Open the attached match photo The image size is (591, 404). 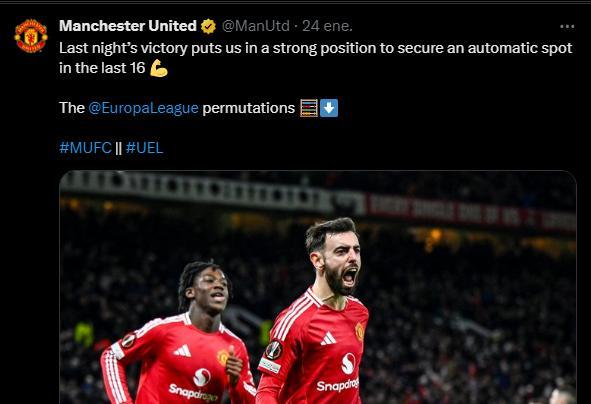point(318,287)
